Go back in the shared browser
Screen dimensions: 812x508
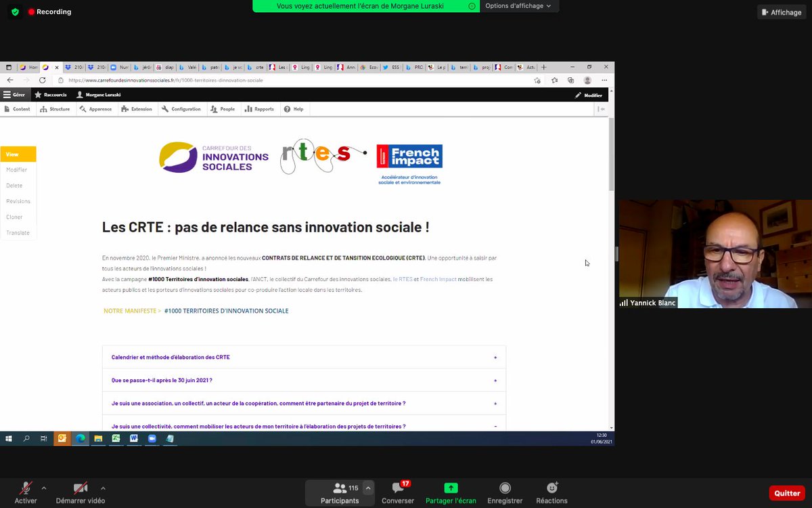pyautogui.click(x=10, y=80)
